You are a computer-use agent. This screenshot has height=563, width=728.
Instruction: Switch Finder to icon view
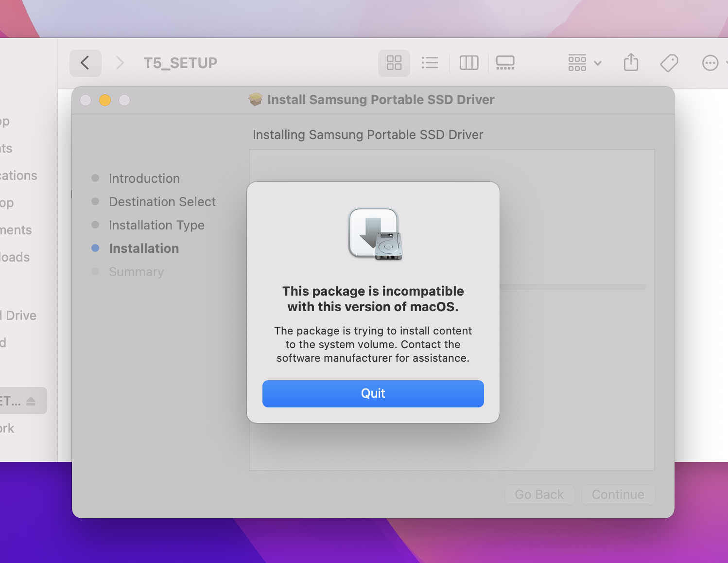(x=394, y=63)
